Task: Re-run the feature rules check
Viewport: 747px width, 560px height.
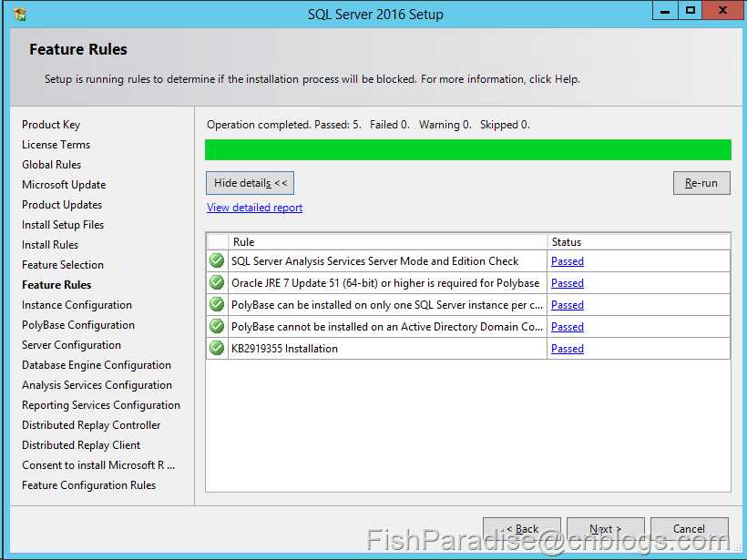Action: tap(701, 183)
